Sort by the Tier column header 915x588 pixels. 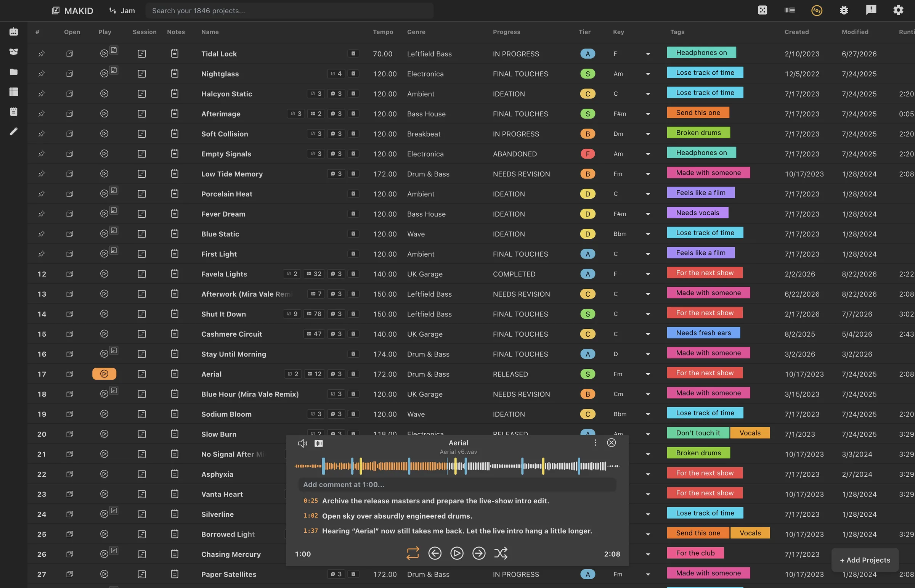click(584, 32)
